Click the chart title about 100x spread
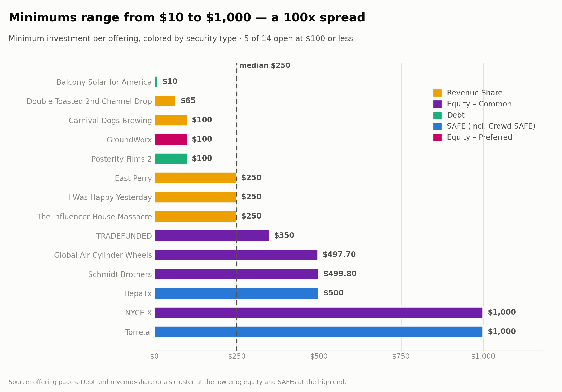Image resolution: width=562 pixels, height=392 pixels. click(187, 18)
